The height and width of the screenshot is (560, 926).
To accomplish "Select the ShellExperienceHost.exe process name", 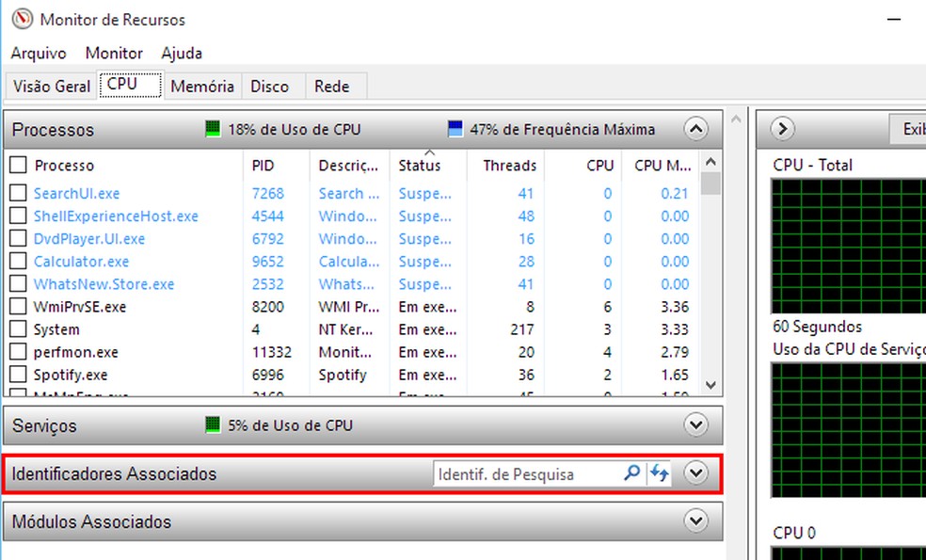I will (x=116, y=216).
